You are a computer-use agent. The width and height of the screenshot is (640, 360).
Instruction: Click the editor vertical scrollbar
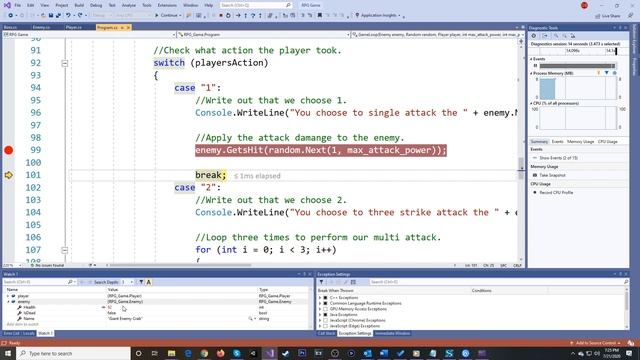(x=521, y=151)
